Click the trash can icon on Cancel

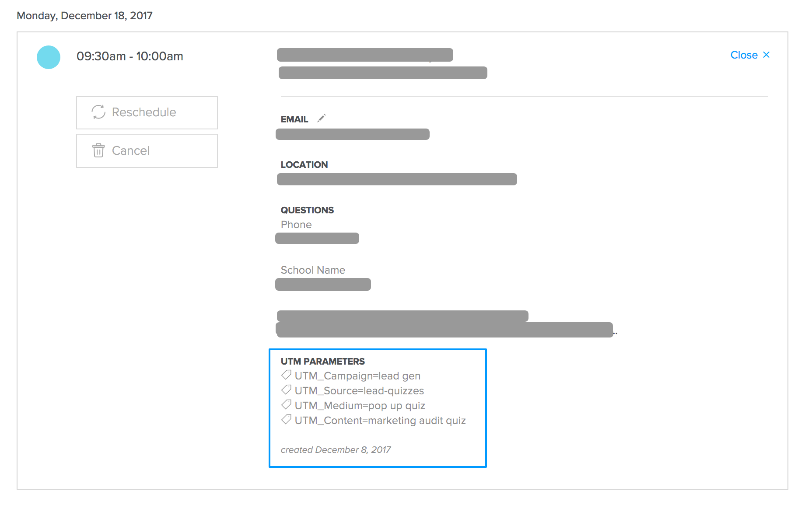98,150
